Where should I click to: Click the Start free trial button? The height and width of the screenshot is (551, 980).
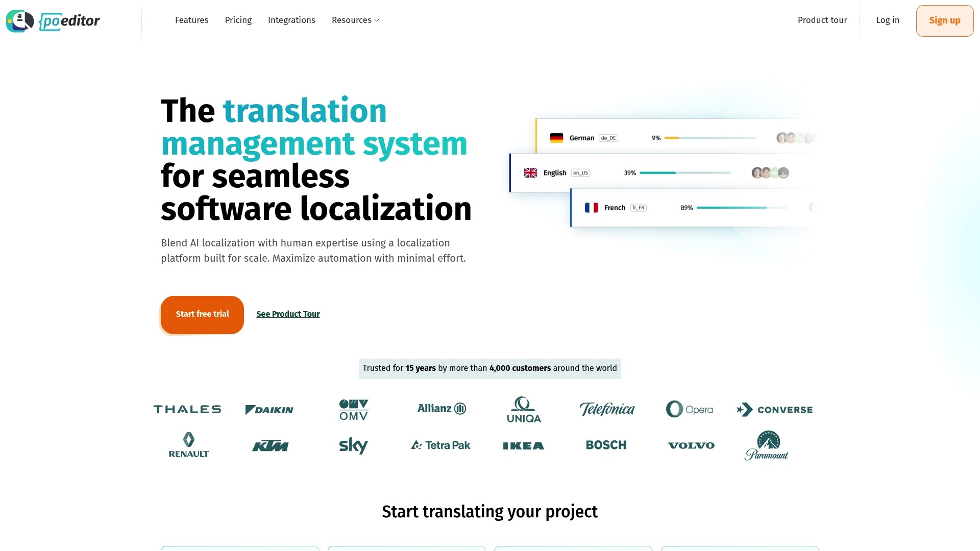pyautogui.click(x=202, y=314)
